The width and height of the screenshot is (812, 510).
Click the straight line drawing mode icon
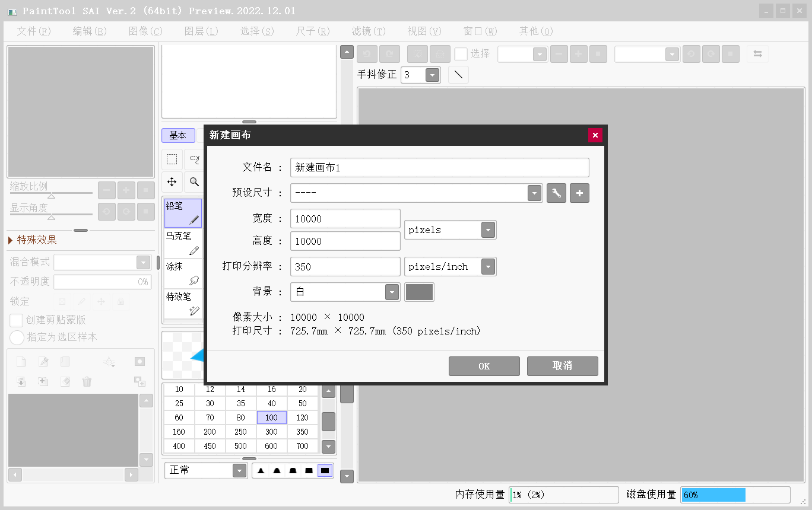(x=458, y=75)
